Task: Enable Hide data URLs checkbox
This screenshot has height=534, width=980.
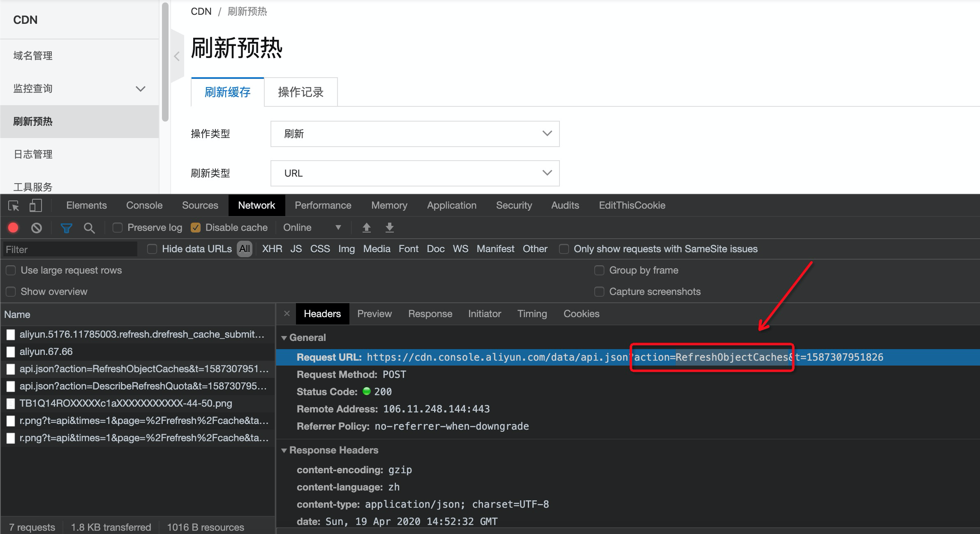Action: (152, 249)
